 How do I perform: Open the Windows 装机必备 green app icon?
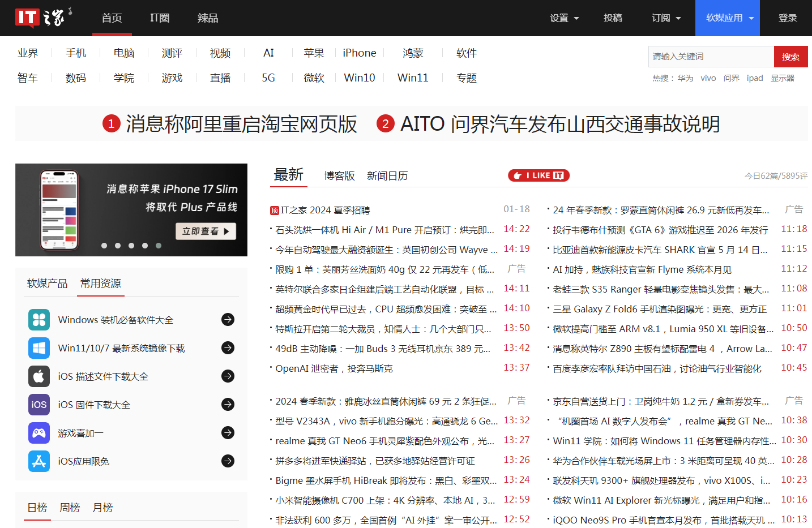[39, 320]
